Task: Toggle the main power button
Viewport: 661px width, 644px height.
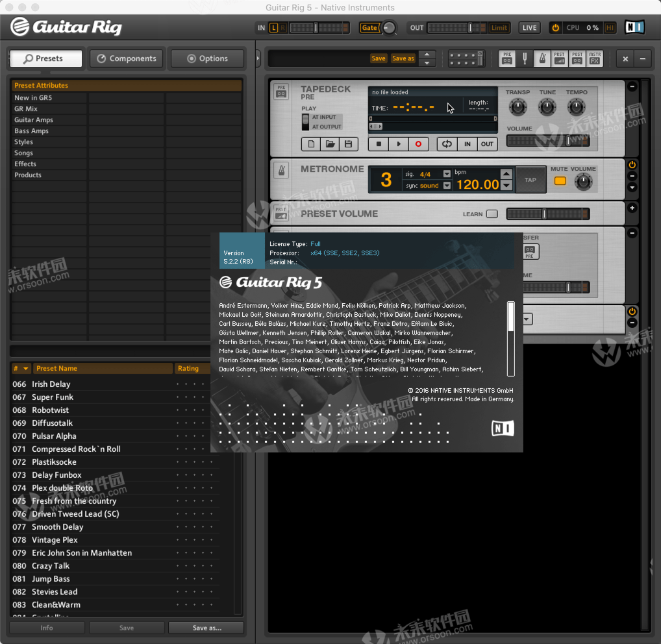Action: pyautogui.click(x=556, y=28)
